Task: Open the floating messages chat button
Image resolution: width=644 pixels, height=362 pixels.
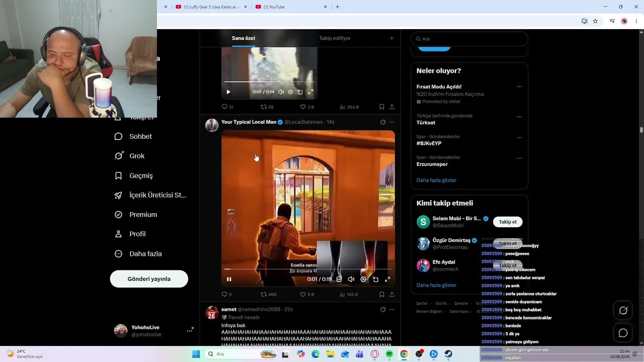Action: 623,333
